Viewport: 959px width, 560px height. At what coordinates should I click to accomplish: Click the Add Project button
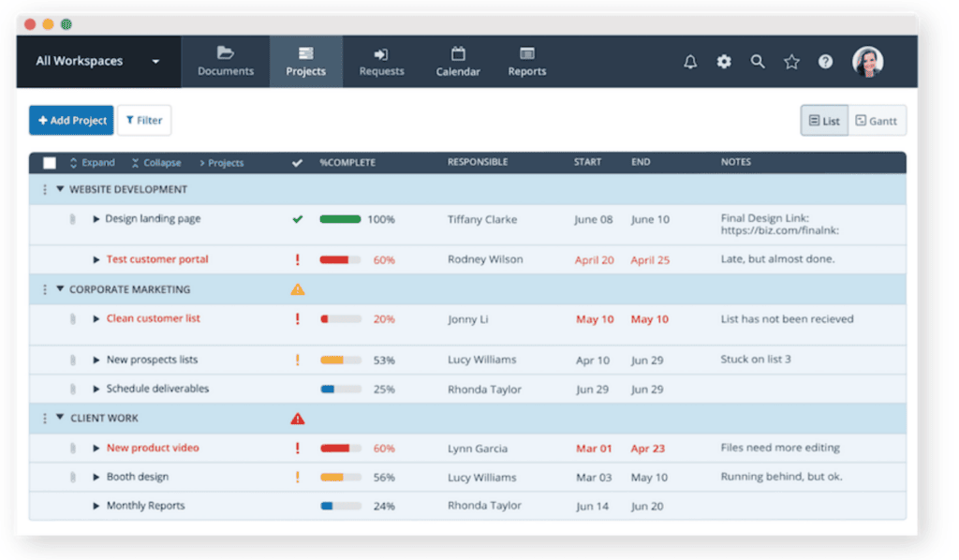(71, 121)
